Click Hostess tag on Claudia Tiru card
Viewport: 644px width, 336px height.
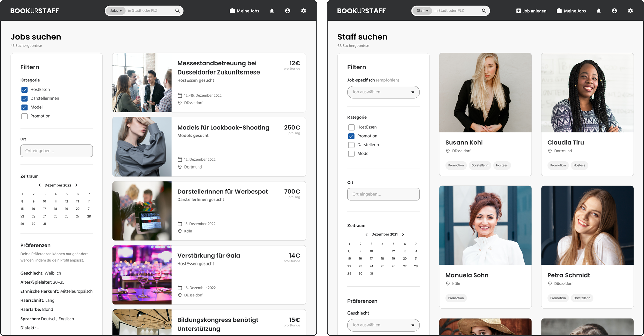(579, 165)
